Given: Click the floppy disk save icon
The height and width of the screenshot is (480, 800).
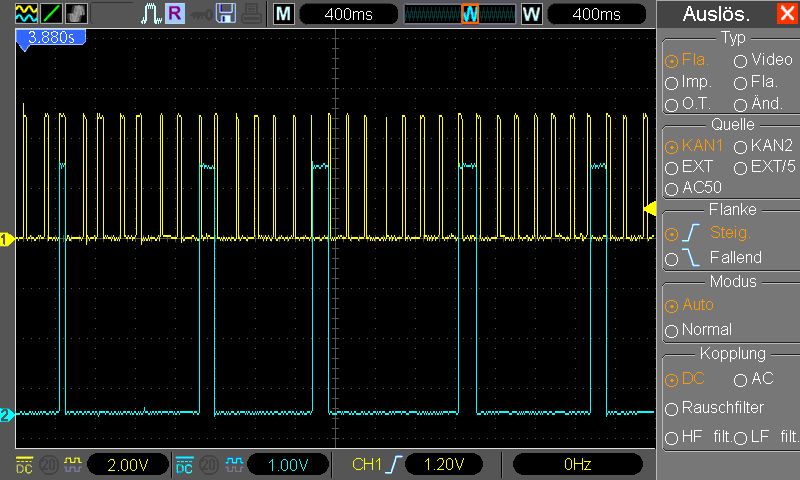Looking at the screenshot, I should 226,14.
